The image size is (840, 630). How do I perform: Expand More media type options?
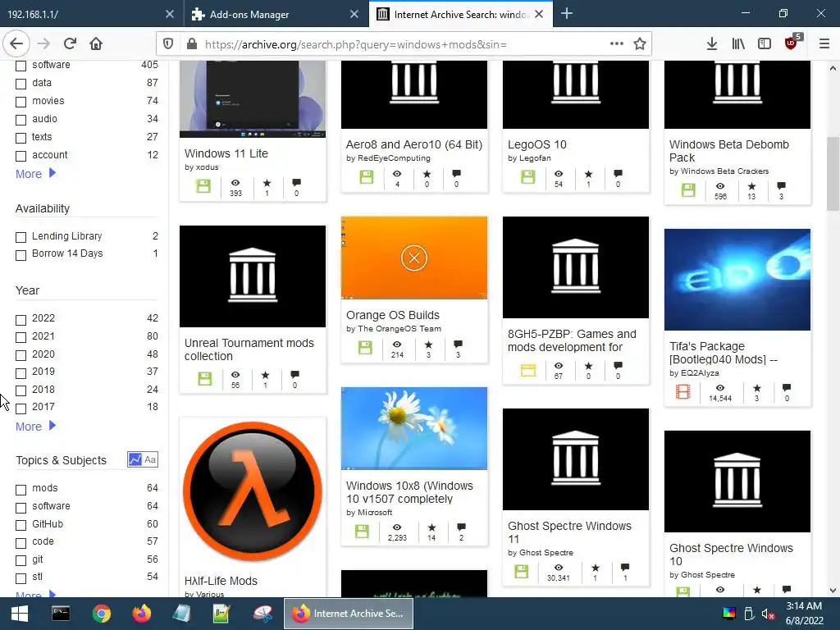(35, 174)
